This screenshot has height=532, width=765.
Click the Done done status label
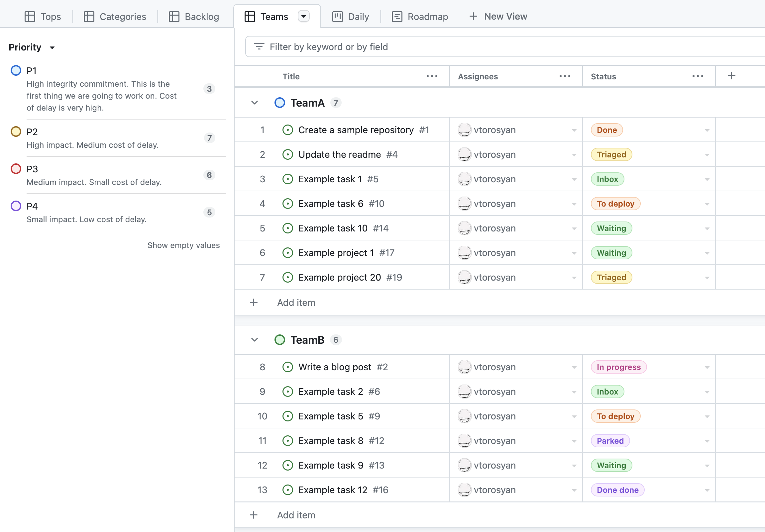[617, 490]
